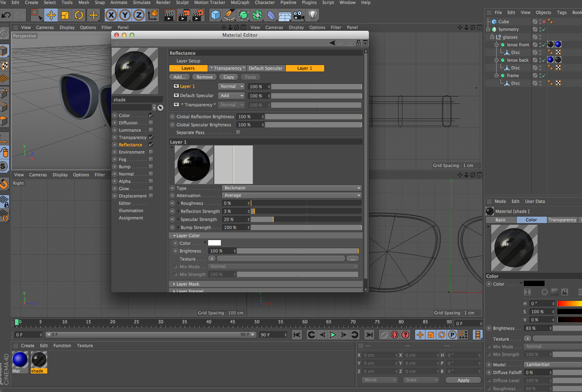
Task: Enable the Diffusion channel checkbox
Action: tap(151, 123)
